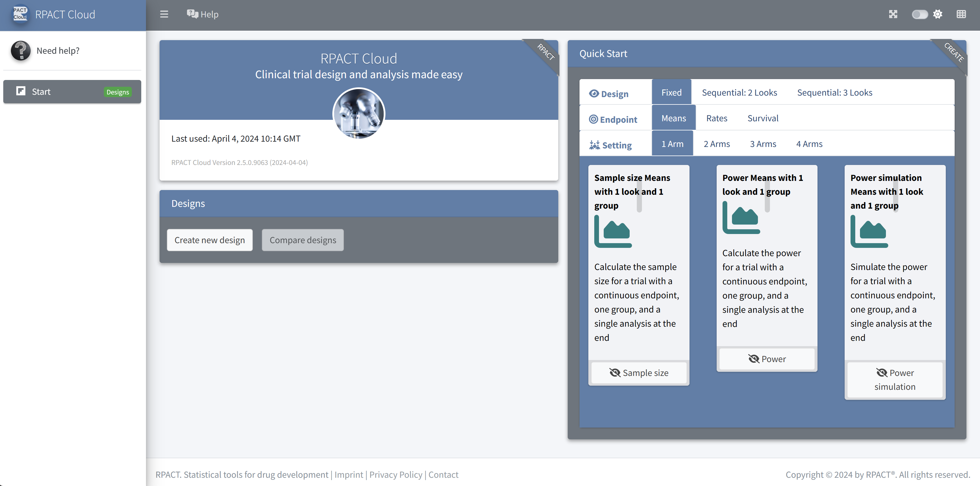
Task: Open the grid apps icon at top right
Action: 961,14
